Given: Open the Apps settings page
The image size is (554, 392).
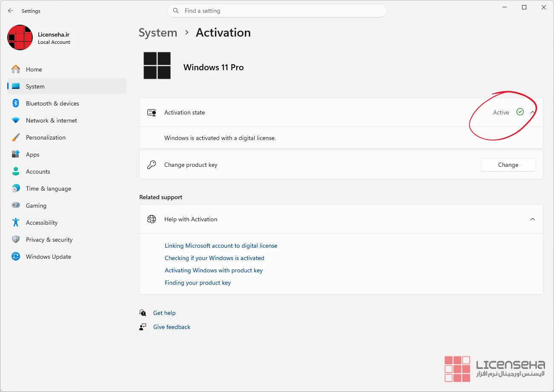Looking at the screenshot, I should point(67,155).
